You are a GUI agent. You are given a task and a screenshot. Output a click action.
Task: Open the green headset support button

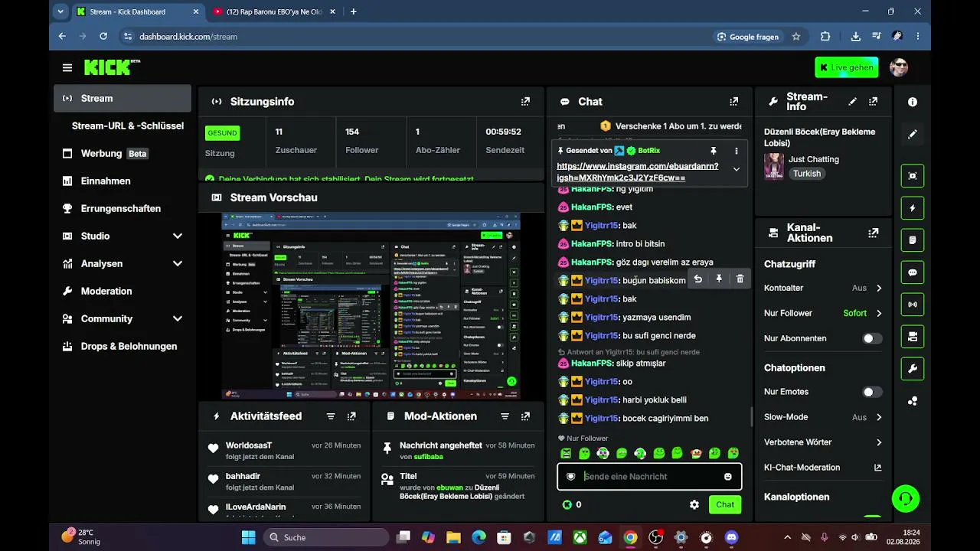(906, 499)
